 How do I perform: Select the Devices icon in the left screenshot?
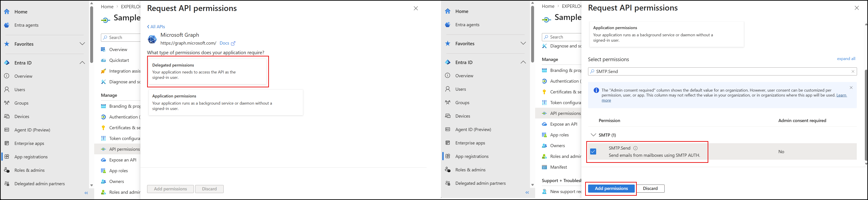point(7,116)
